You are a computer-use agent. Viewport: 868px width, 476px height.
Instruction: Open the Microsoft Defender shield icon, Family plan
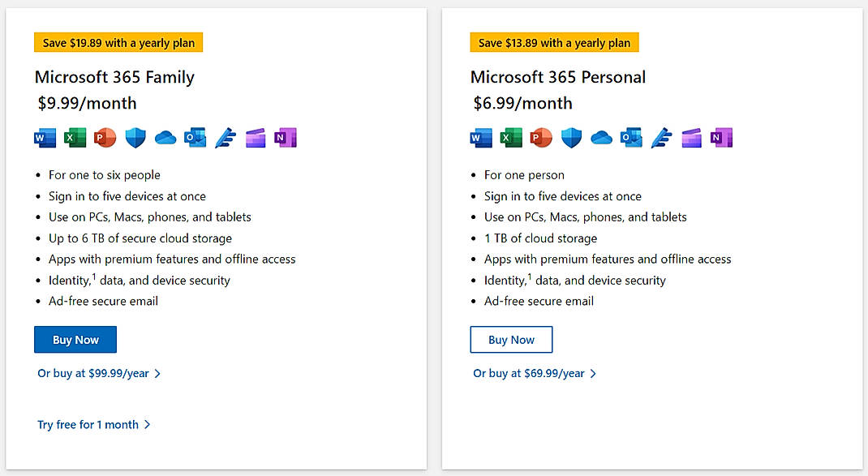(x=135, y=138)
